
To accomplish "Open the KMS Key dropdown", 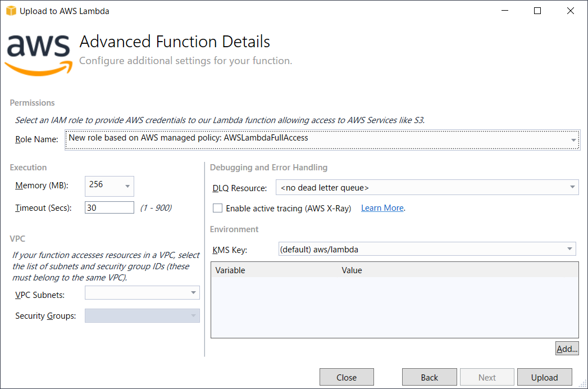I will pos(427,249).
